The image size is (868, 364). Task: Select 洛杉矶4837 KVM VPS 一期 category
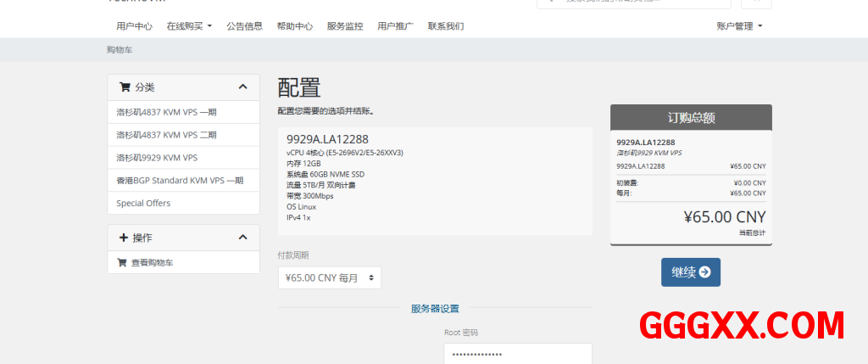point(166,112)
